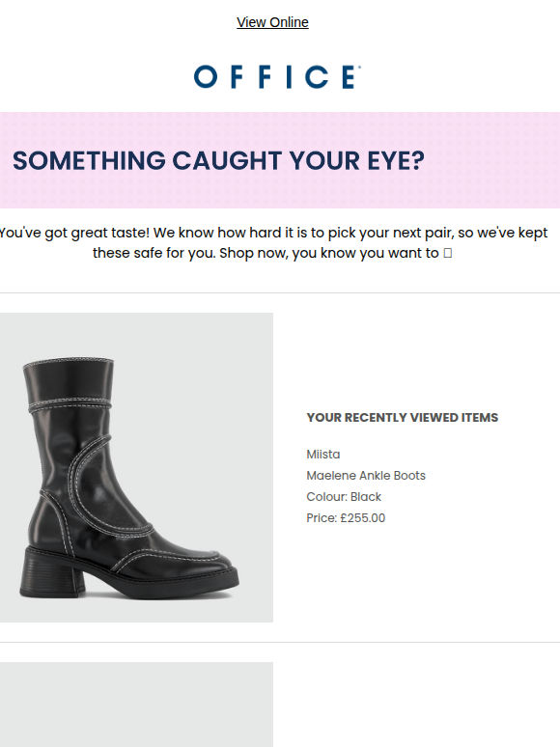Click the trademark symbol beside OFFICE logo
The height and width of the screenshot is (747, 560).
[359, 68]
